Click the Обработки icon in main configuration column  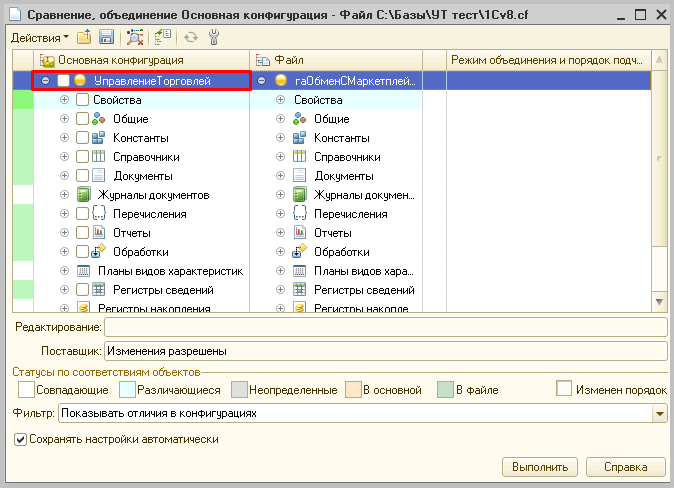coord(98,252)
